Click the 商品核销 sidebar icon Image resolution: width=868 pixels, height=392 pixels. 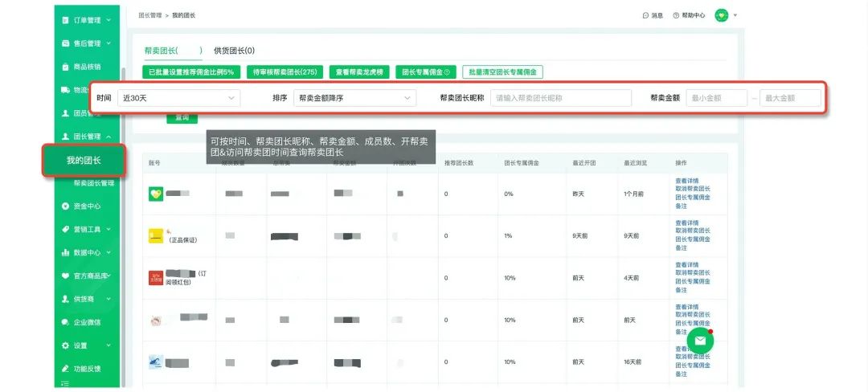click(x=66, y=67)
